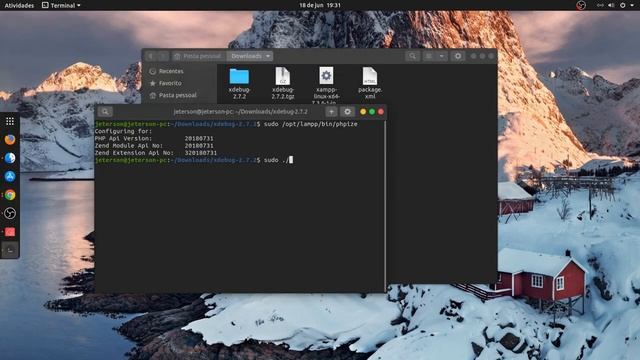Screen dimensions: 640x360
Task: Launch the blue globe browser from the dock
Action: tap(10, 158)
